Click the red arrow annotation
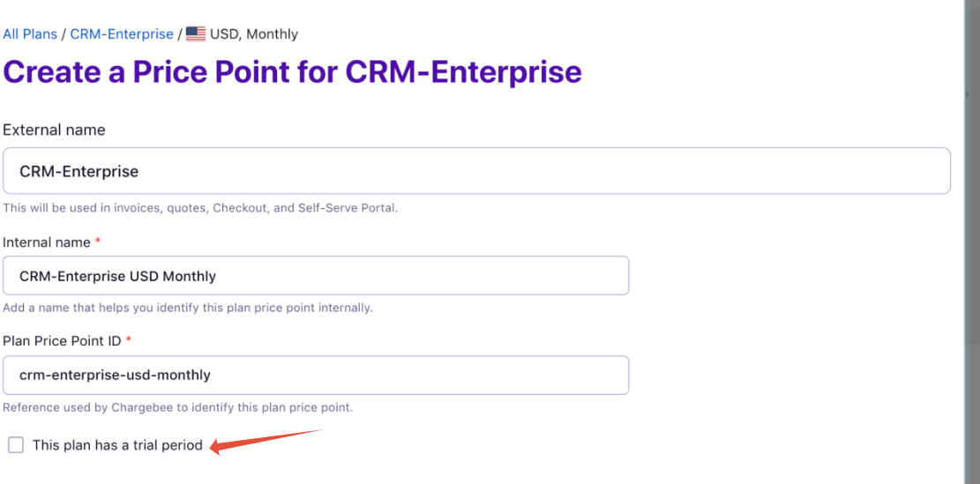Screen dimensions: 980x484 [x=265, y=439]
